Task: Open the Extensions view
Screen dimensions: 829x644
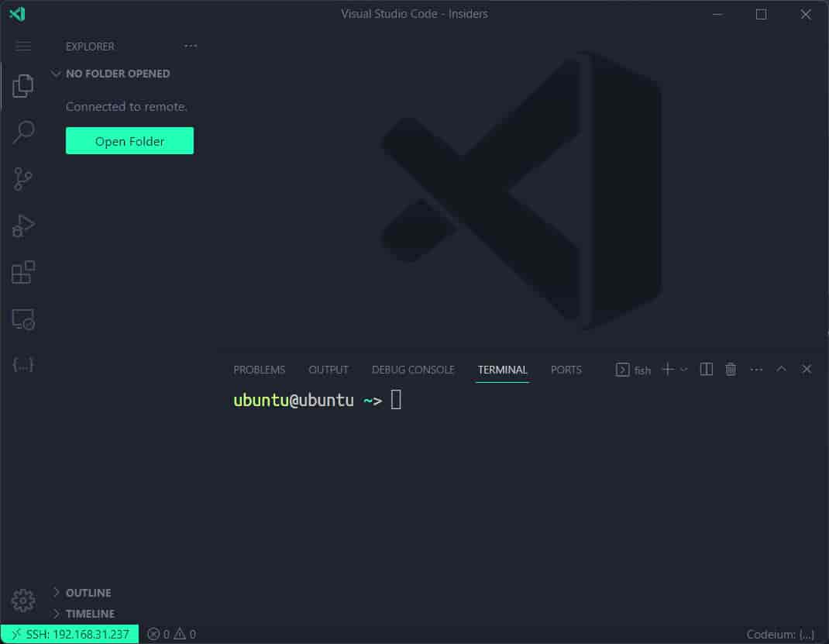Action: pos(23,273)
